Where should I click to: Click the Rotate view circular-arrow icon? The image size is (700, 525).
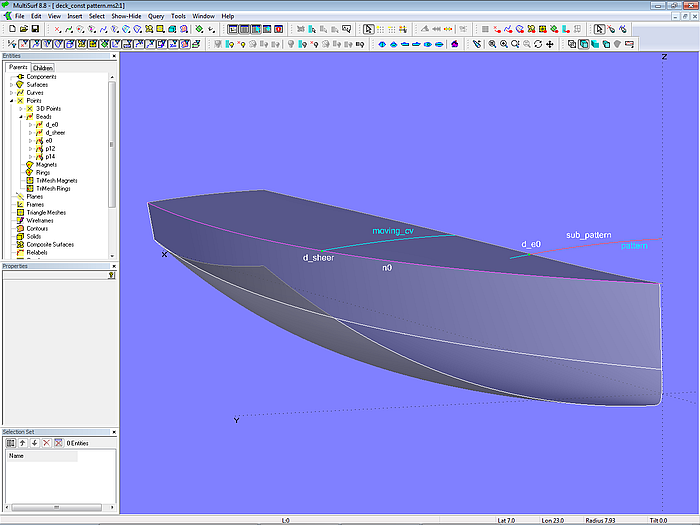(538, 44)
